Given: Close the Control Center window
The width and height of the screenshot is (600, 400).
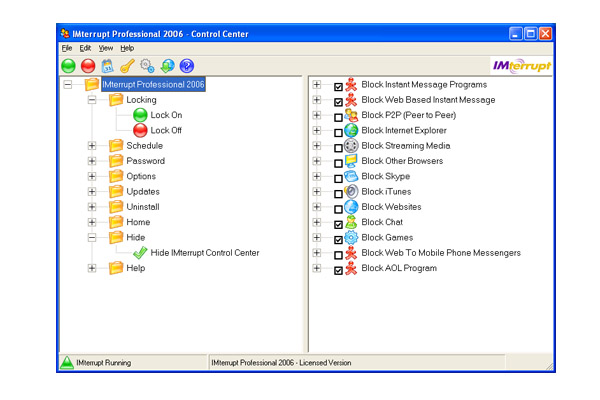Looking at the screenshot, I should [x=545, y=34].
